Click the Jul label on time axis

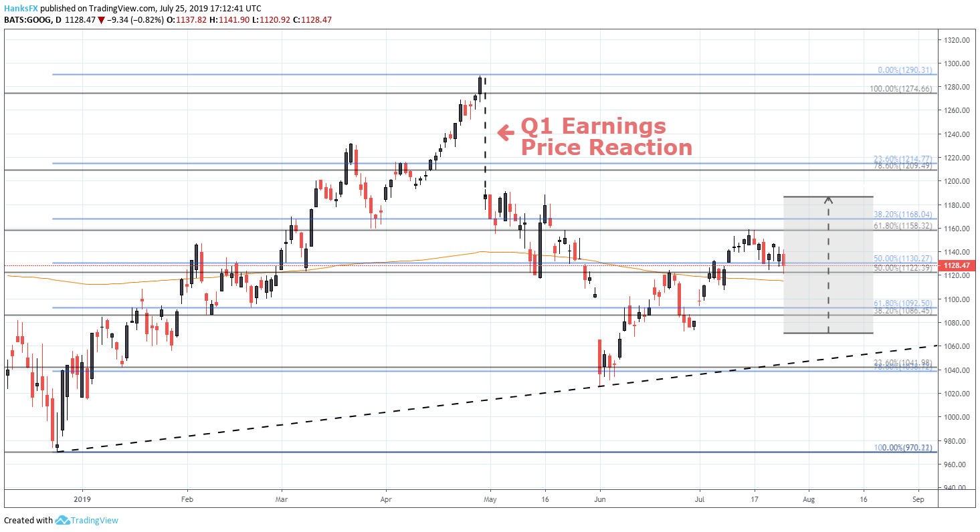click(700, 498)
